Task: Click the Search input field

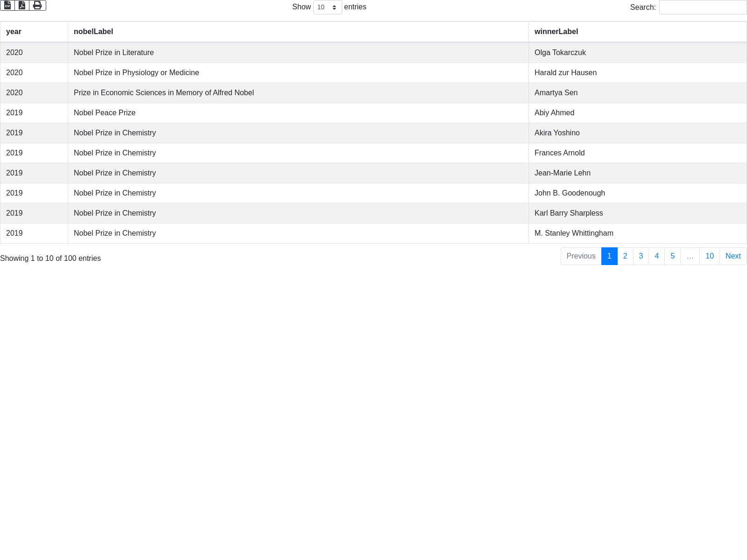Action: pyautogui.click(x=703, y=7)
